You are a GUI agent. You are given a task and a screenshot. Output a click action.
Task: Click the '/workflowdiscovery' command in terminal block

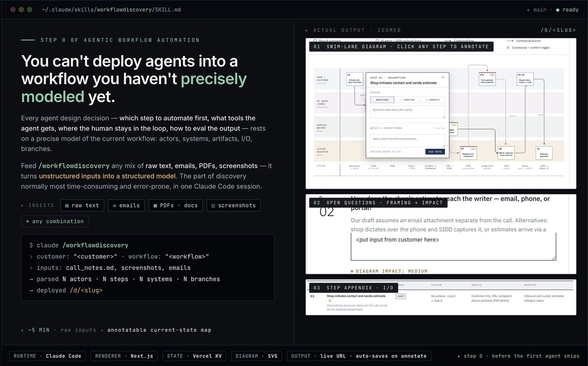[95, 245]
